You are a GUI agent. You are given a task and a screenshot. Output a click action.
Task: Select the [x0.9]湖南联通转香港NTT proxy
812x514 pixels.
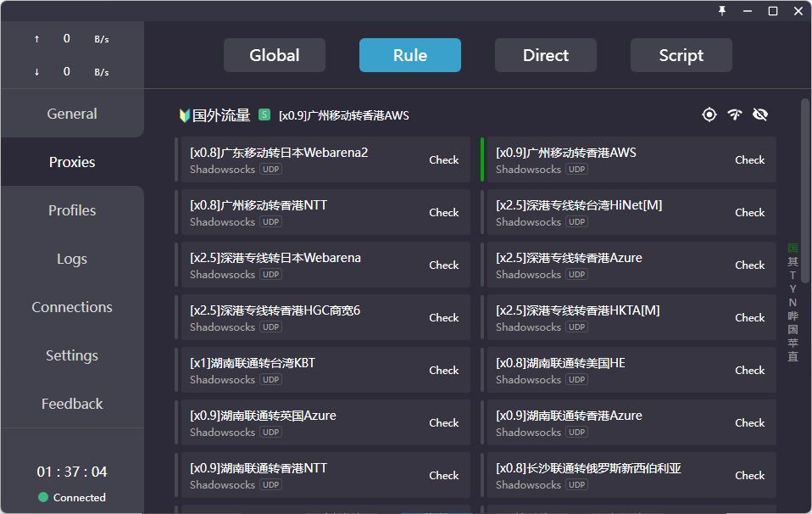pyautogui.click(x=323, y=475)
